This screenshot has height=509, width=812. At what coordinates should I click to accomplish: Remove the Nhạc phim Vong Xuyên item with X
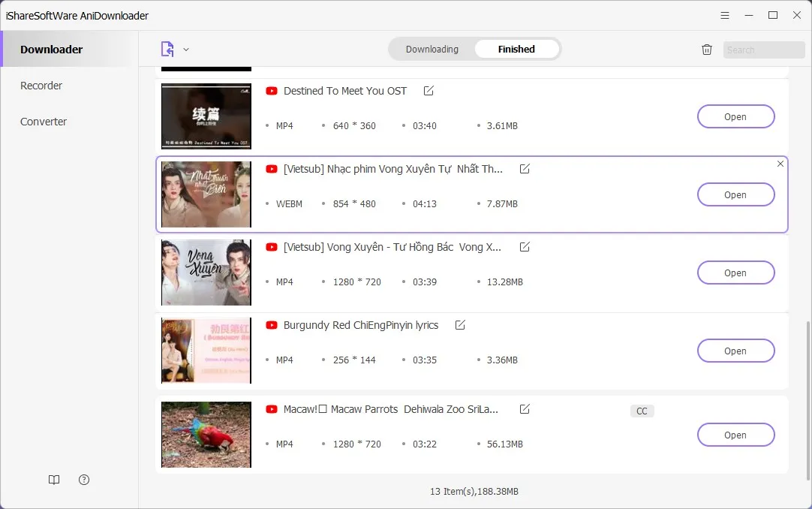click(x=780, y=164)
